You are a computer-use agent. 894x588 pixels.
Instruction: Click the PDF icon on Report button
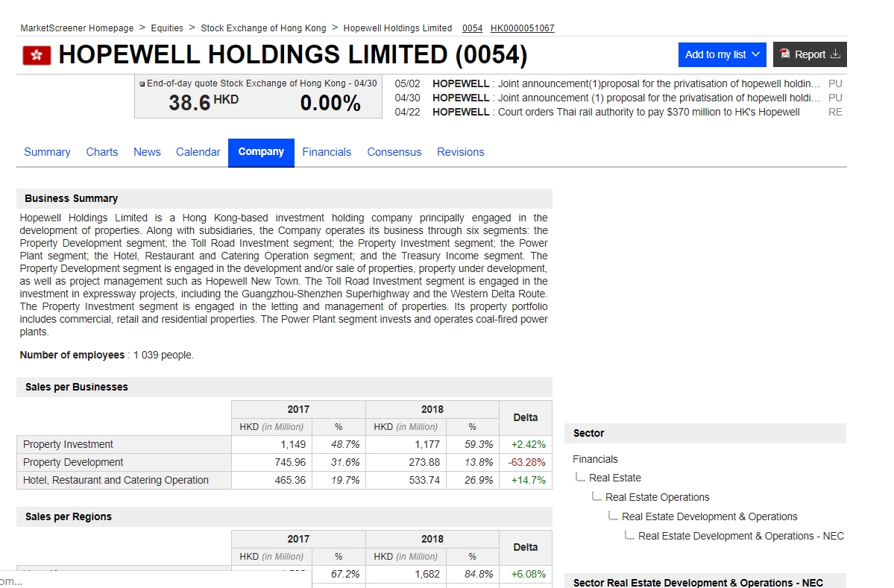(784, 54)
